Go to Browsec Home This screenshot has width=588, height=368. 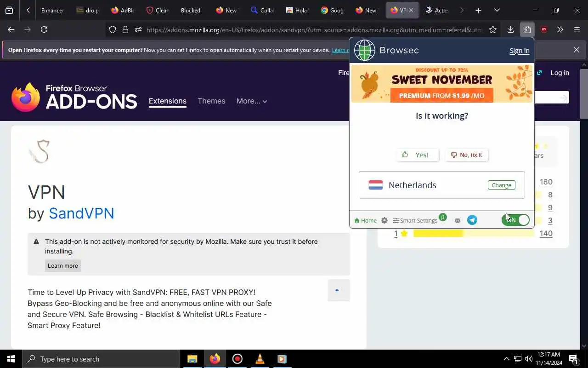tap(365, 220)
